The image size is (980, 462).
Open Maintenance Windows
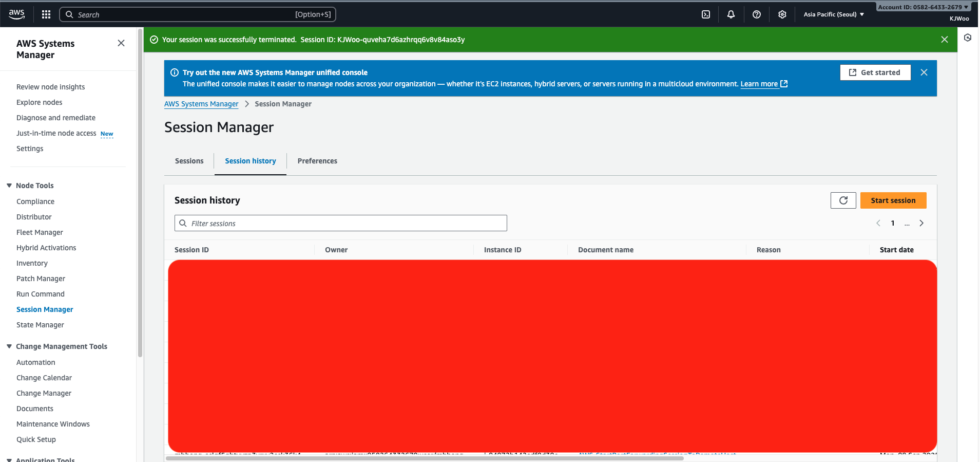[53, 424]
